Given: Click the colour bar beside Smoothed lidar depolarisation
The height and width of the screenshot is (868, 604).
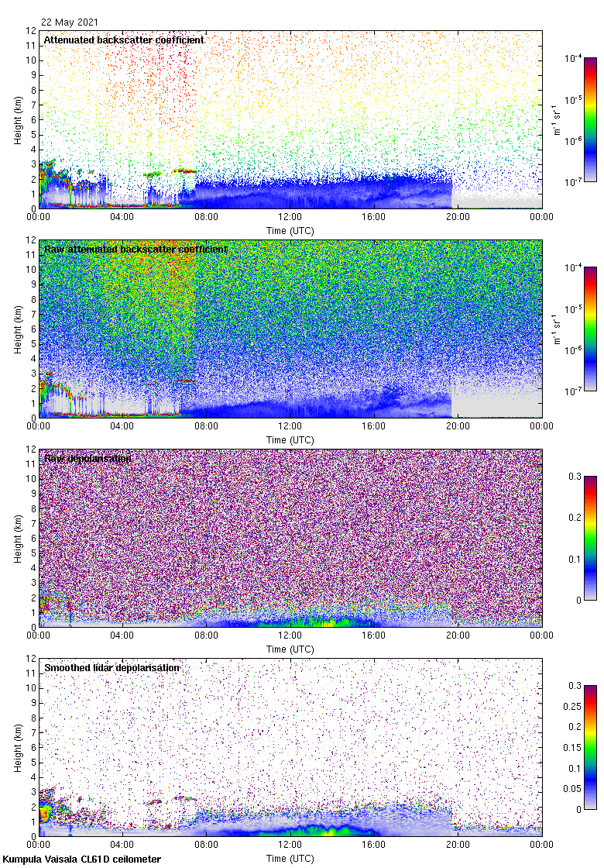Looking at the screenshot, I should [590, 747].
